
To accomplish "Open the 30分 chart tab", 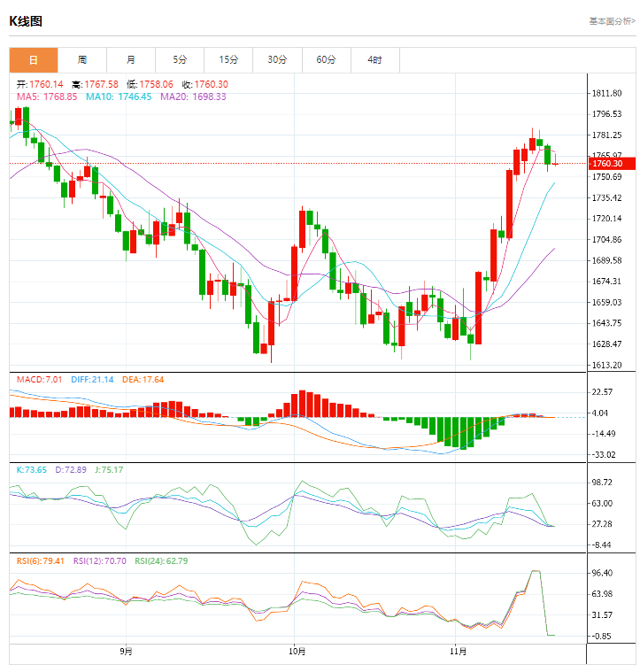I will [278, 60].
